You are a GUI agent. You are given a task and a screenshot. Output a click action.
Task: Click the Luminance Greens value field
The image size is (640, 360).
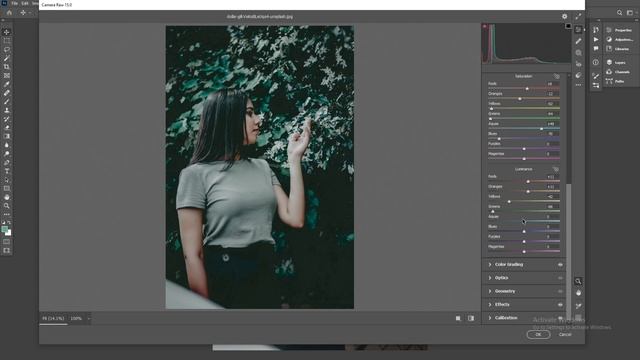point(550,207)
